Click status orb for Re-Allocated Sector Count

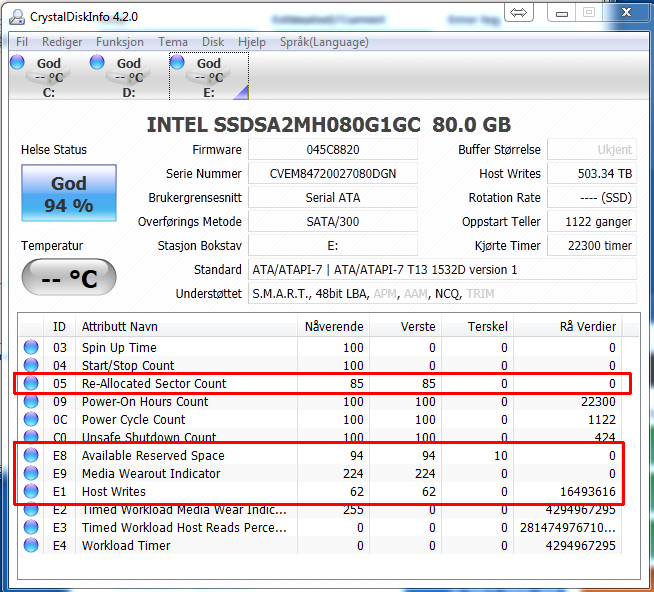(31, 383)
